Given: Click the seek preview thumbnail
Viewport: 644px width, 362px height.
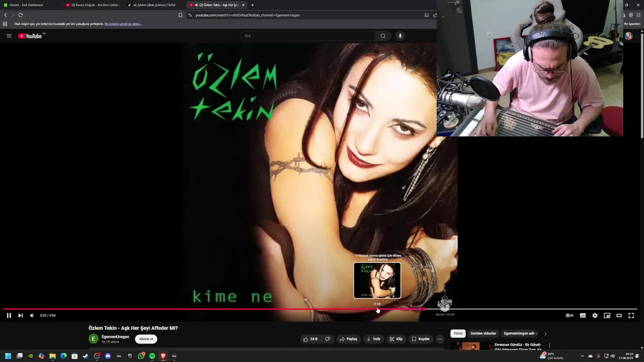Looking at the screenshot, I should pos(377,281).
